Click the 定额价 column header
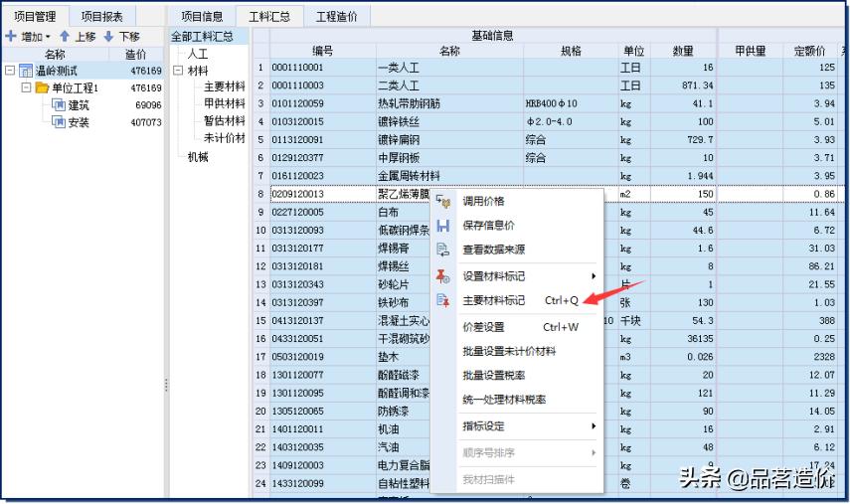The height and width of the screenshot is (504, 850). pos(809,51)
